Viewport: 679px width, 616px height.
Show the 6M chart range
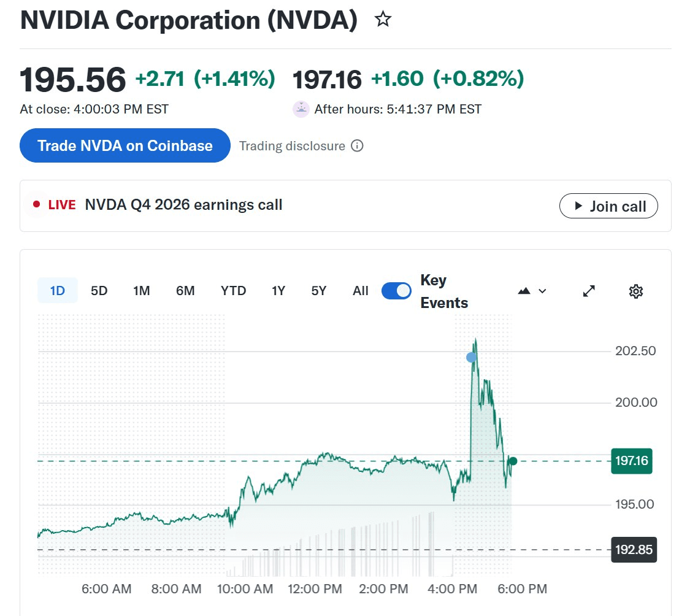tap(185, 291)
